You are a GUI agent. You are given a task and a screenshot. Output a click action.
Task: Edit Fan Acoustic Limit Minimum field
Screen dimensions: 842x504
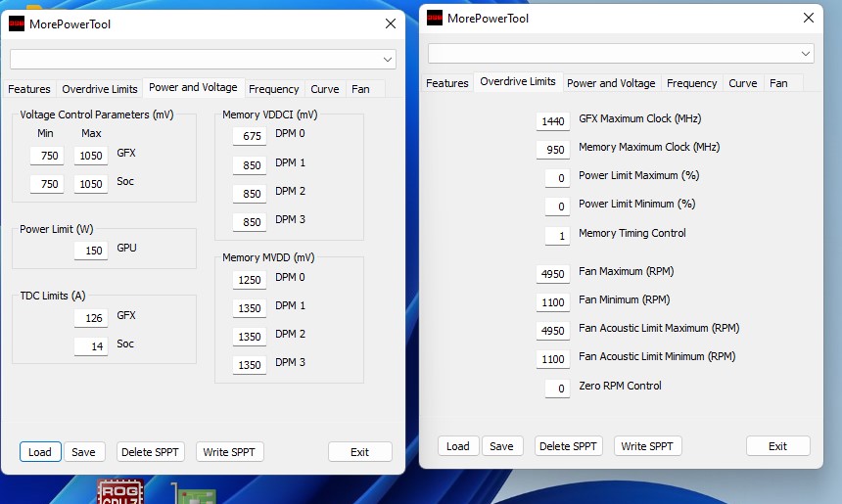coord(552,359)
